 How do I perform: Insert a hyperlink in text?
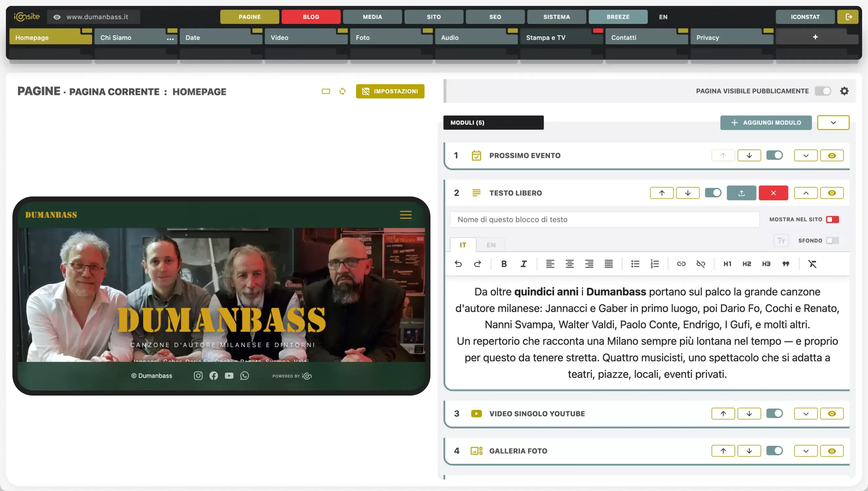(681, 264)
